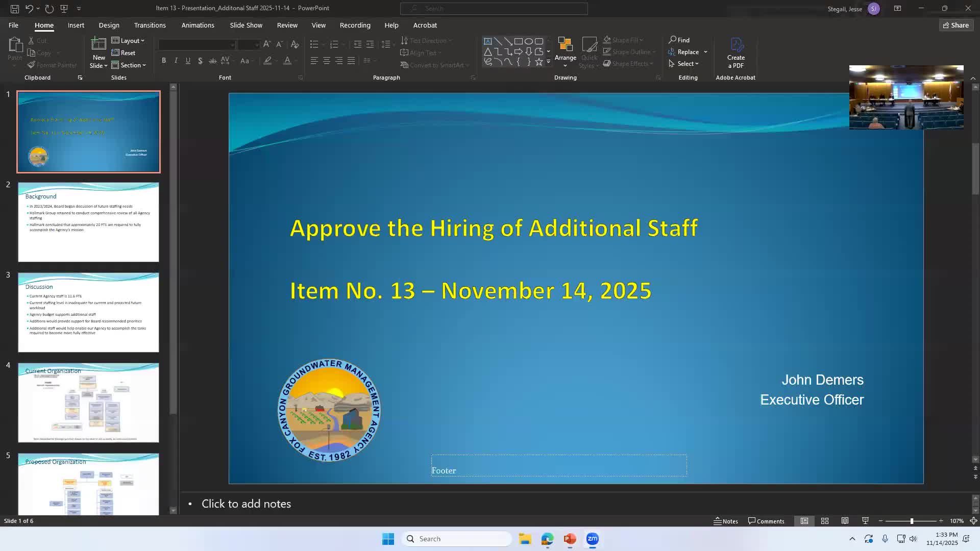The image size is (980, 551).
Task: Toggle the Notes pane in status bar
Action: point(726,521)
